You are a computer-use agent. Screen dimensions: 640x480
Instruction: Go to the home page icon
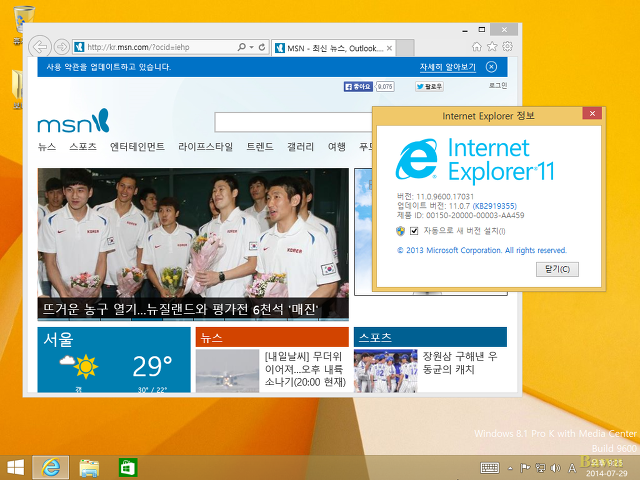(x=477, y=47)
